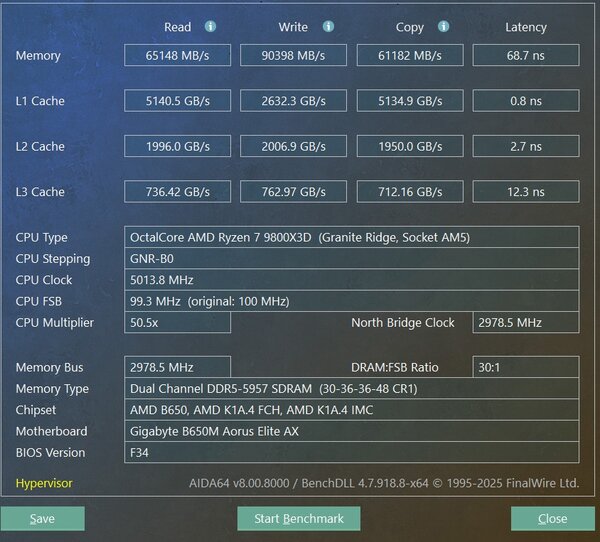This screenshot has width=600, height=542.
Task: Click the North Bridge Clock value 2978.5 MHz
Action: pyautogui.click(x=526, y=323)
